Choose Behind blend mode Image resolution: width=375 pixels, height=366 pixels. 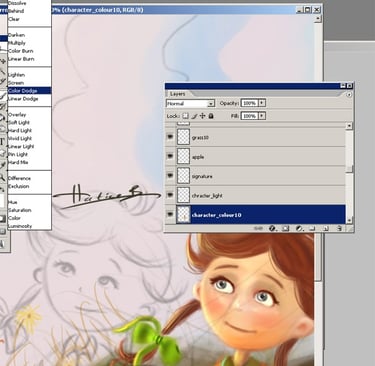[x=29, y=11]
